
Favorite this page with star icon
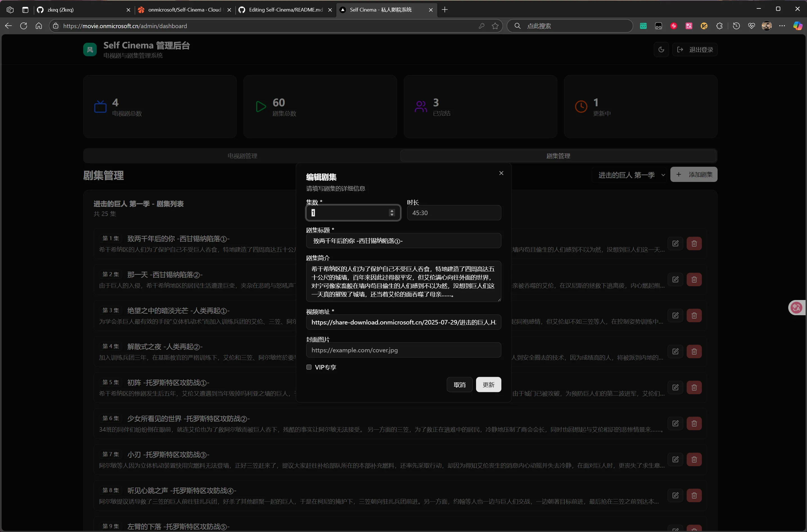coord(495,26)
